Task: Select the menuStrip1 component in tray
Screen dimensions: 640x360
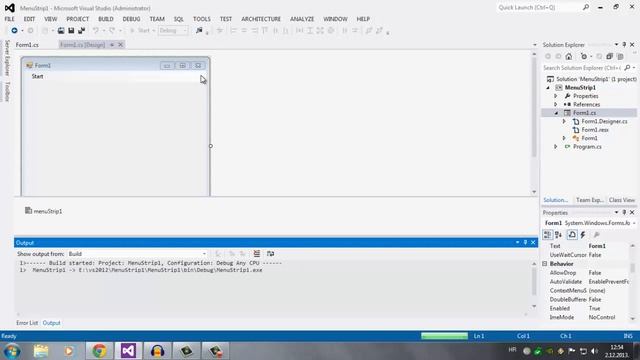Action: (x=44, y=211)
